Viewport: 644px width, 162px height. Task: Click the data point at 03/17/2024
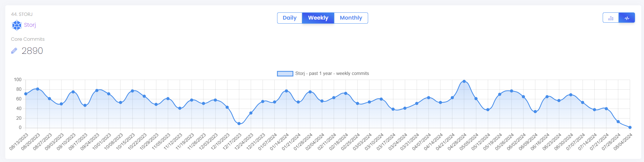click(x=393, y=109)
